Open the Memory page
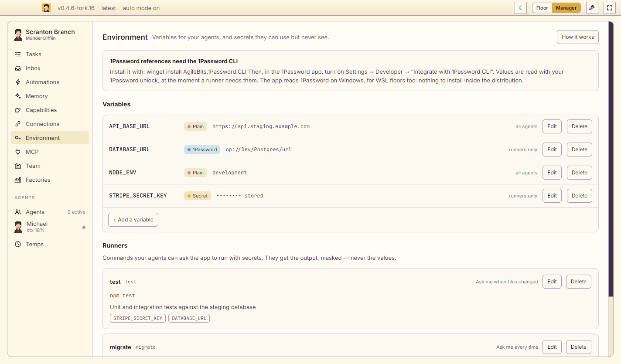Screen dimensions: 621x364 tap(50, 96)
